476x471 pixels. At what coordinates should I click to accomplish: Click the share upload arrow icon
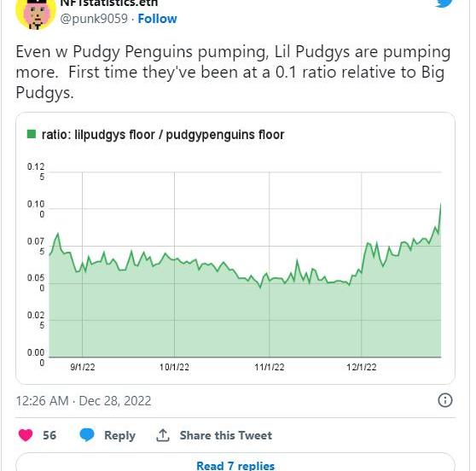coord(163,435)
